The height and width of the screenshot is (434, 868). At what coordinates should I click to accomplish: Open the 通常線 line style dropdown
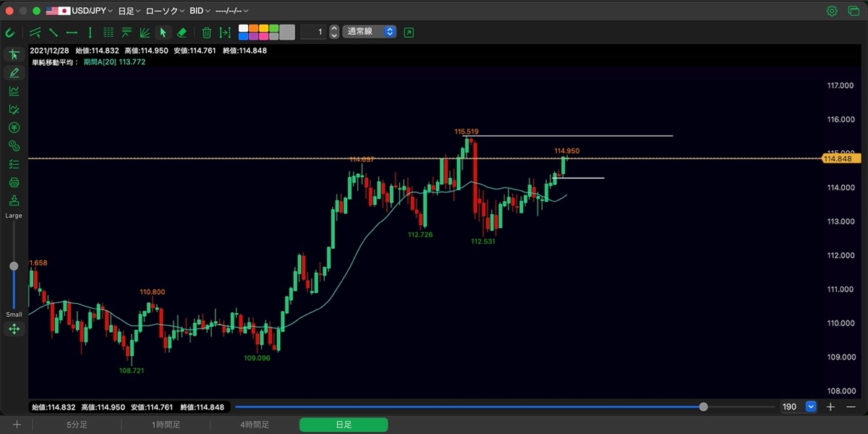tap(369, 32)
